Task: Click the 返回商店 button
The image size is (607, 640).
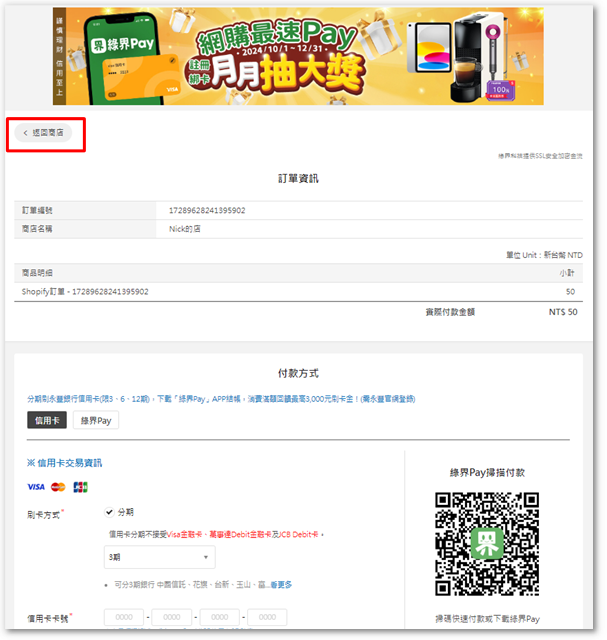Action: [44, 133]
